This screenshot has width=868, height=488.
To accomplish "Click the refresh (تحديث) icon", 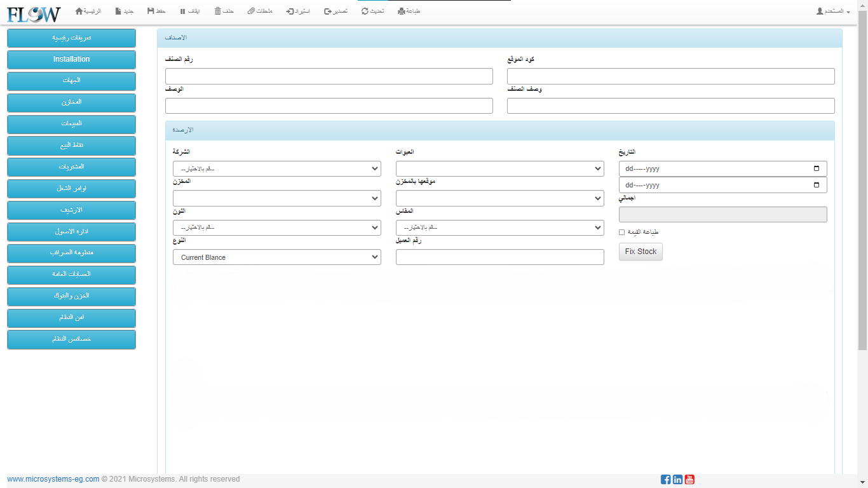I will (365, 11).
